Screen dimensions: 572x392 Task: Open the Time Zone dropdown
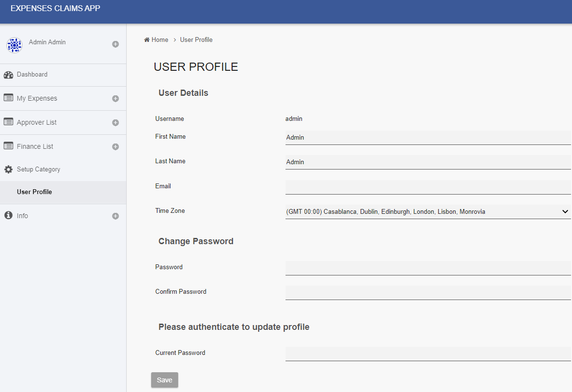(428, 212)
